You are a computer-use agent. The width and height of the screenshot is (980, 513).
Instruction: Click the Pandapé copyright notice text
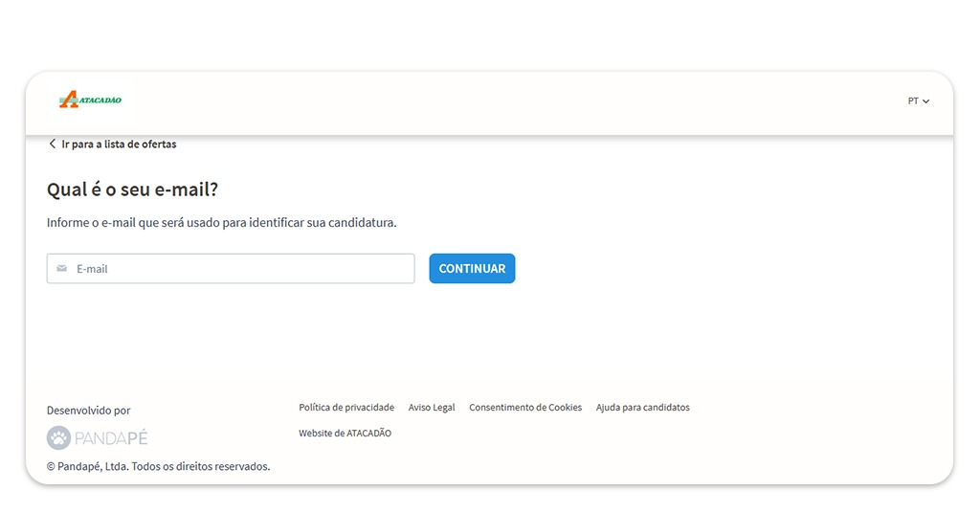pyautogui.click(x=159, y=466)
